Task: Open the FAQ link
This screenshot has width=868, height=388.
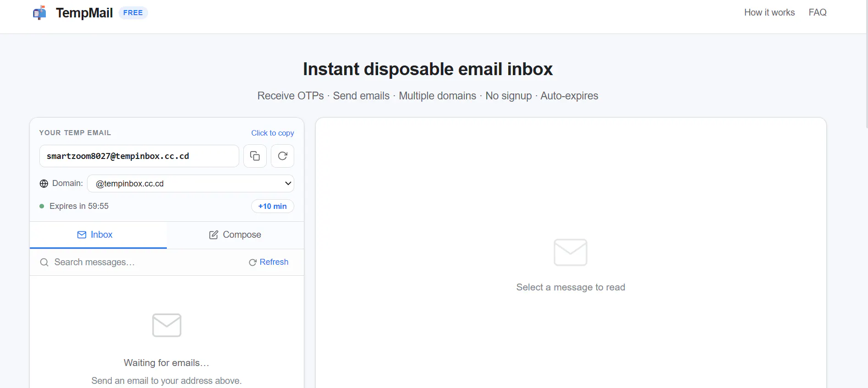Action: [x=818, y=12]
